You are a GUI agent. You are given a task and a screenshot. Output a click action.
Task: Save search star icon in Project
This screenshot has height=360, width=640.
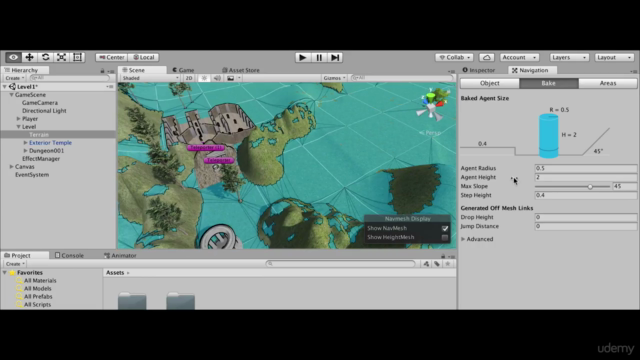448,264
